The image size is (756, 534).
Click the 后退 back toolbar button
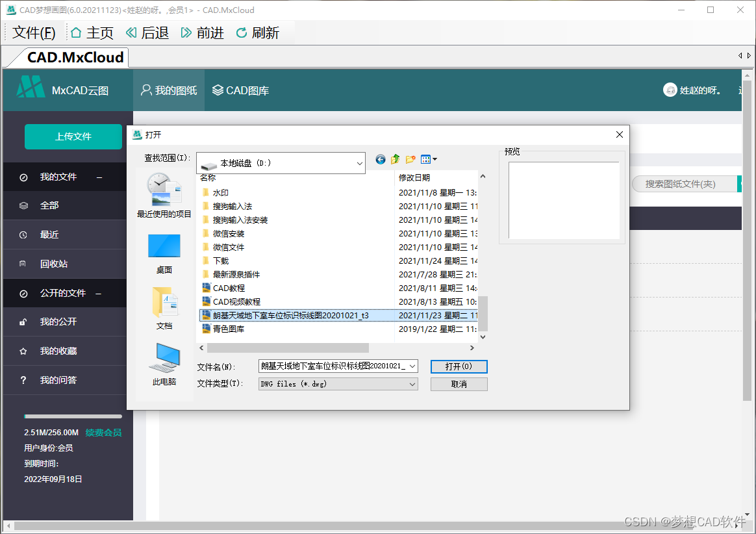[x=147, y=32]
